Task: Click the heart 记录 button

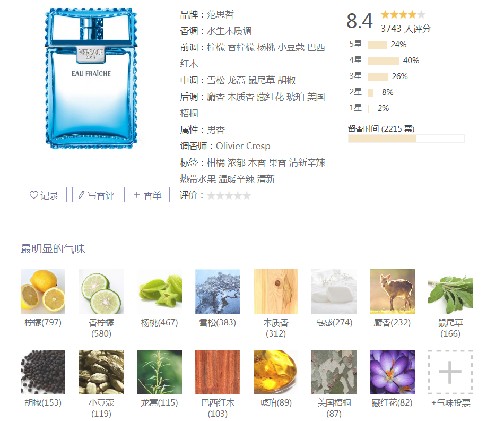Action: pos(44,195)
